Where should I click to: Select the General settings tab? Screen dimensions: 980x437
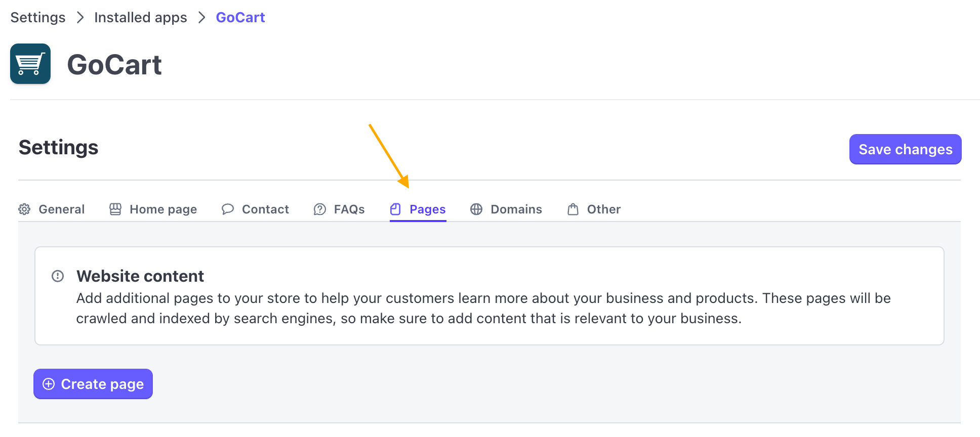[61, 209]
